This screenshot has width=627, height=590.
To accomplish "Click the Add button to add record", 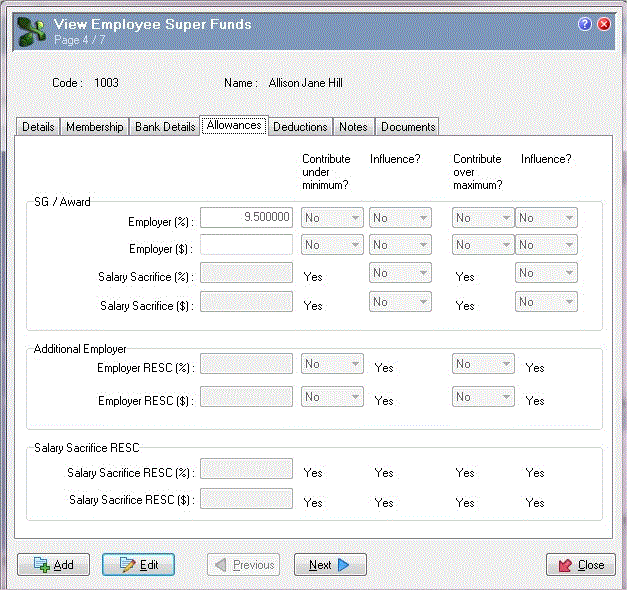I will [53, 565].
